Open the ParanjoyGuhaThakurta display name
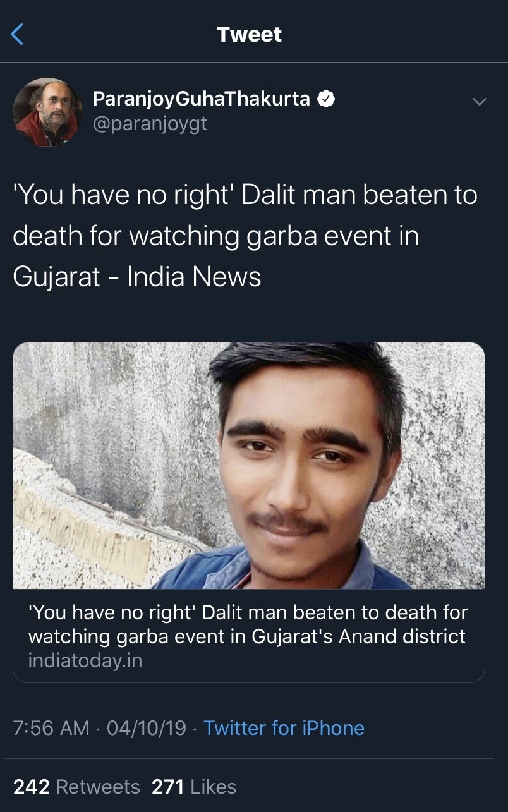Viewport: 508px width, 812px height. coord(201,99)
